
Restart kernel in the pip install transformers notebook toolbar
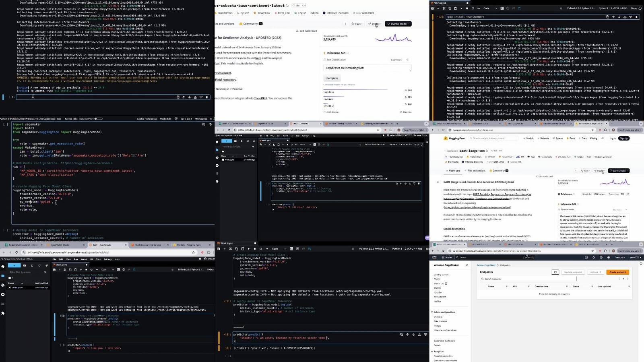(x=473, y=8)
